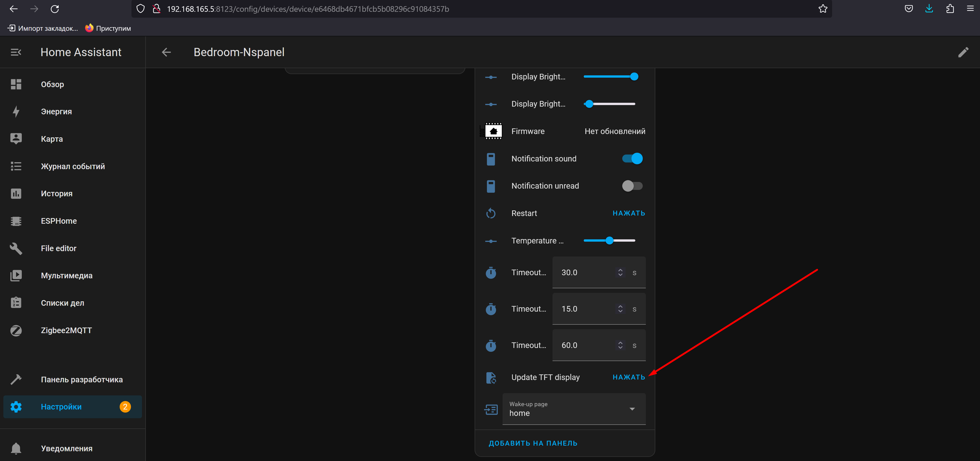The height and width of the screenshot is (461, 980).
Task: Toggle Notification unread switch
Action: (x=632, y=186)
